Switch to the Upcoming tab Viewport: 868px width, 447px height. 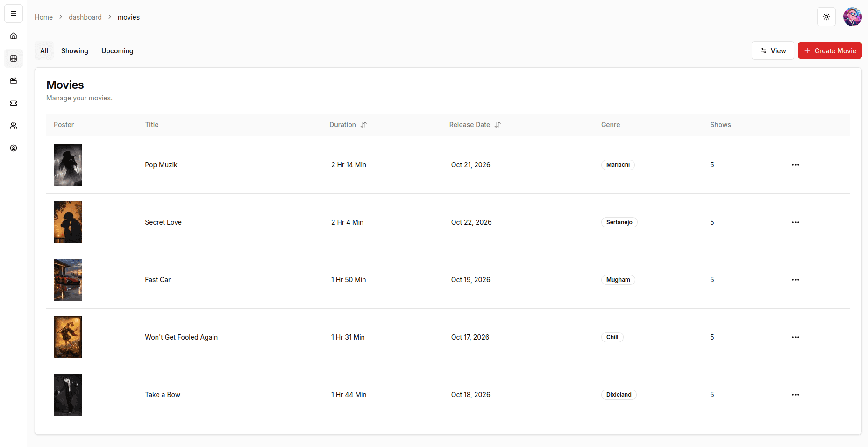point(117,51)
